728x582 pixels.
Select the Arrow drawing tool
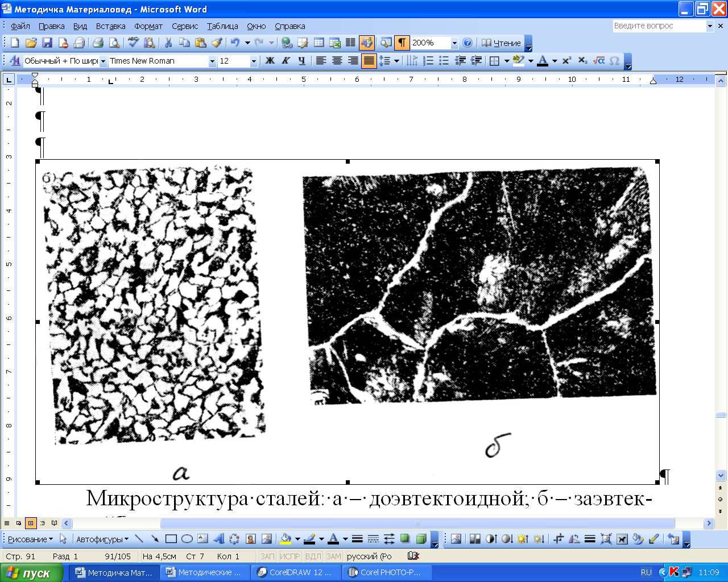tap(155, 539)
